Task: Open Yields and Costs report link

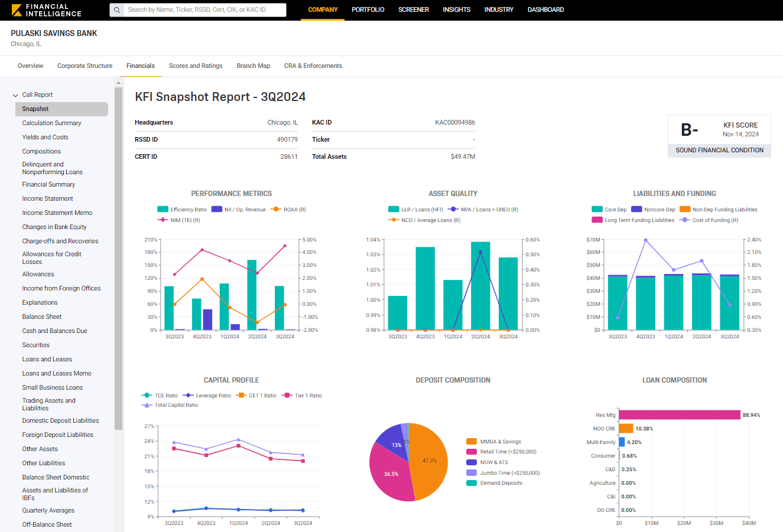Action: (x=46, y=138)
